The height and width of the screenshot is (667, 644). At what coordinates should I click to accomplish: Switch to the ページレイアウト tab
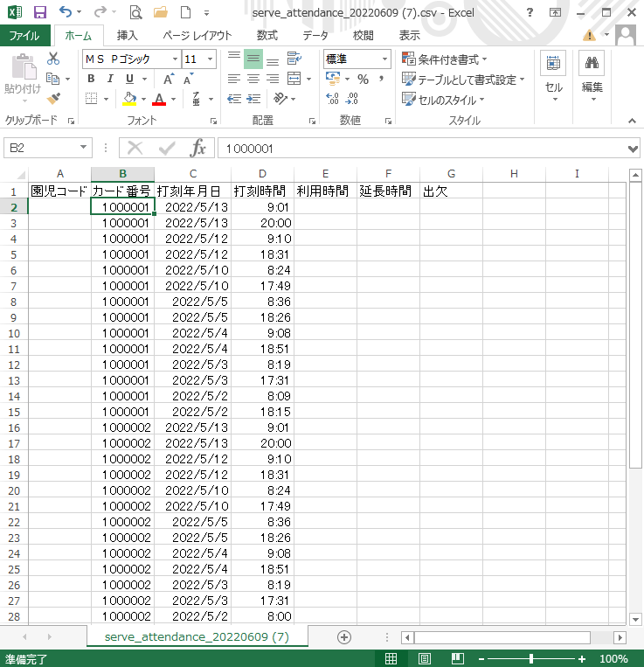197,35
